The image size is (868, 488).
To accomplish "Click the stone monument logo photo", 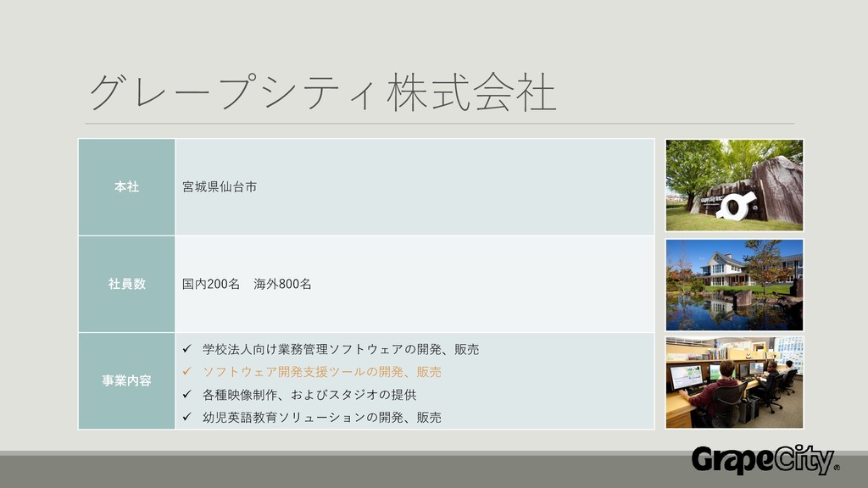I will pyautogui.click(x=734, y=185).
